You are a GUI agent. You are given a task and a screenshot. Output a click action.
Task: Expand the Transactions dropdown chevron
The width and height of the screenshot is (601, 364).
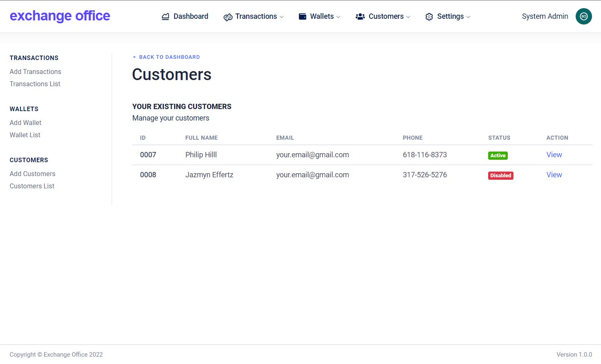click(x=282, y=17)
